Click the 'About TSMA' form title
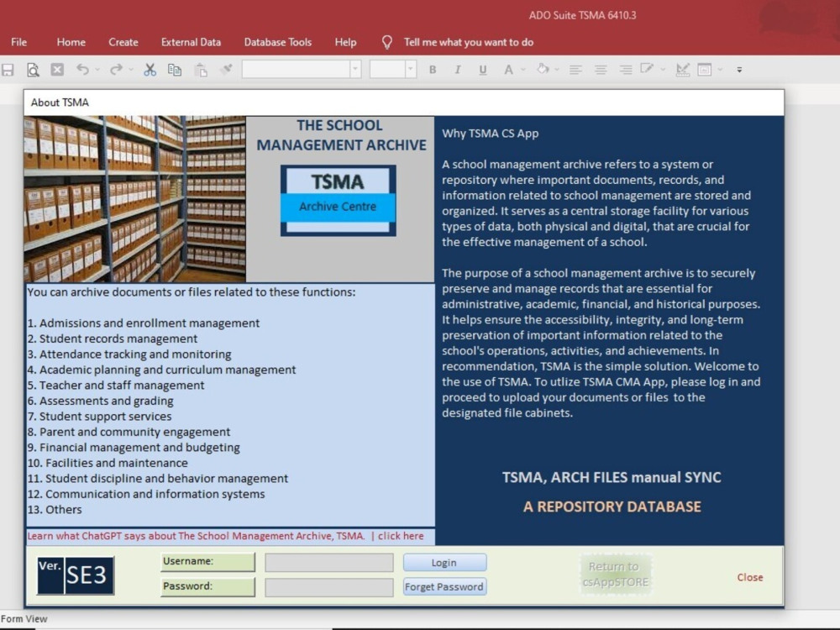This screenshot has width=840, height=630. point(60,102)
